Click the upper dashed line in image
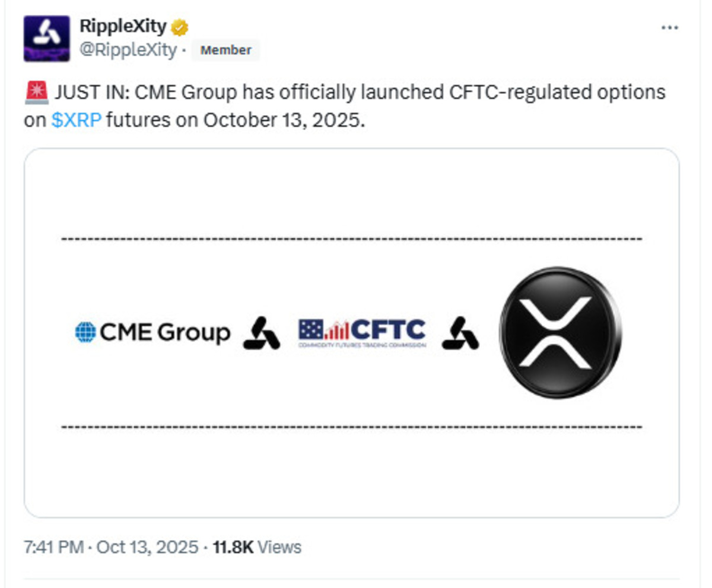Screen dimensions: 712x588 coord(351,239)
